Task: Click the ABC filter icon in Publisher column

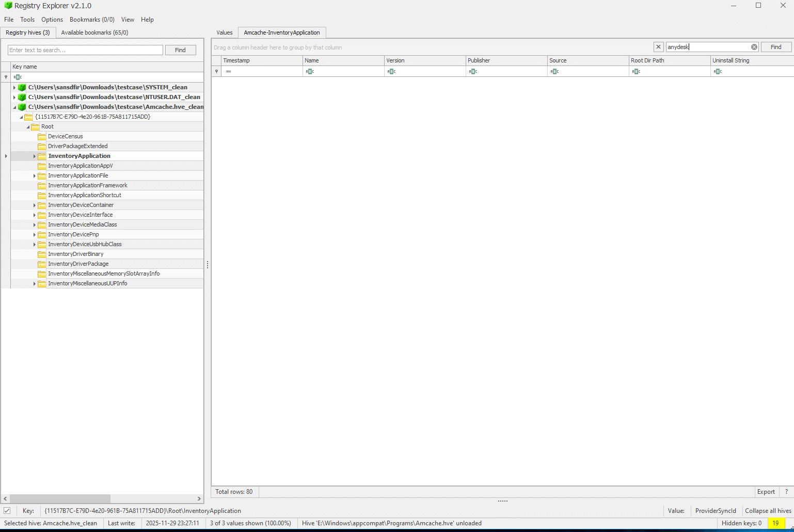Action: 472,71
